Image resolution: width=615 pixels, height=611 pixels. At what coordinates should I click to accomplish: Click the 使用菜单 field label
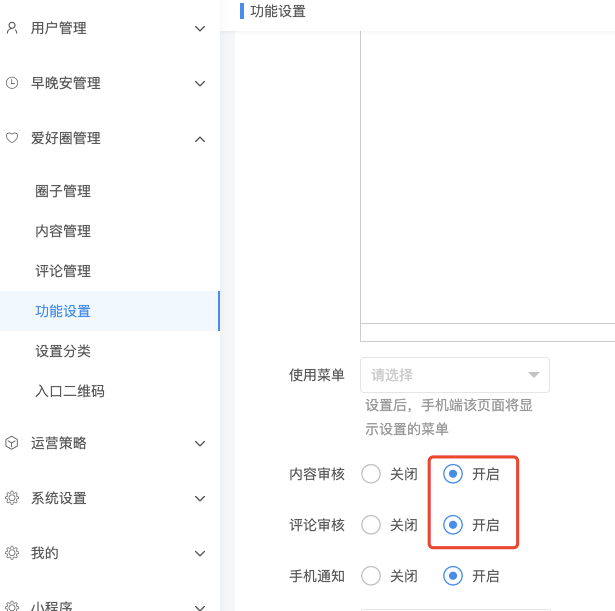tap(317, 375)
